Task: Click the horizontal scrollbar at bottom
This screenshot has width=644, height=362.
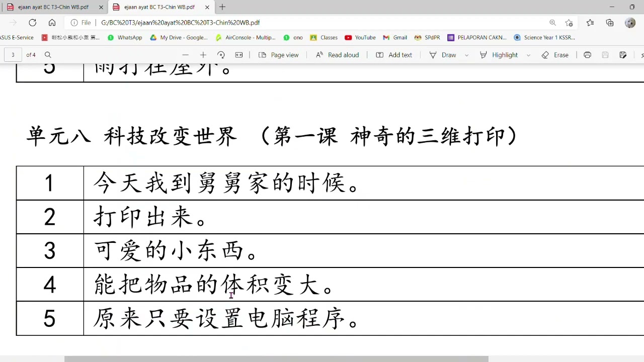Action: [276, 358]
